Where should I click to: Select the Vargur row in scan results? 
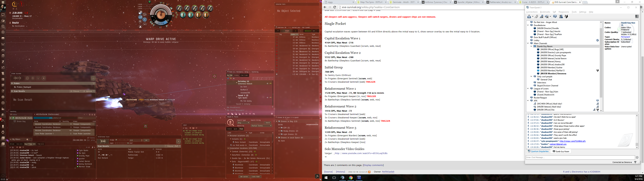139,158
